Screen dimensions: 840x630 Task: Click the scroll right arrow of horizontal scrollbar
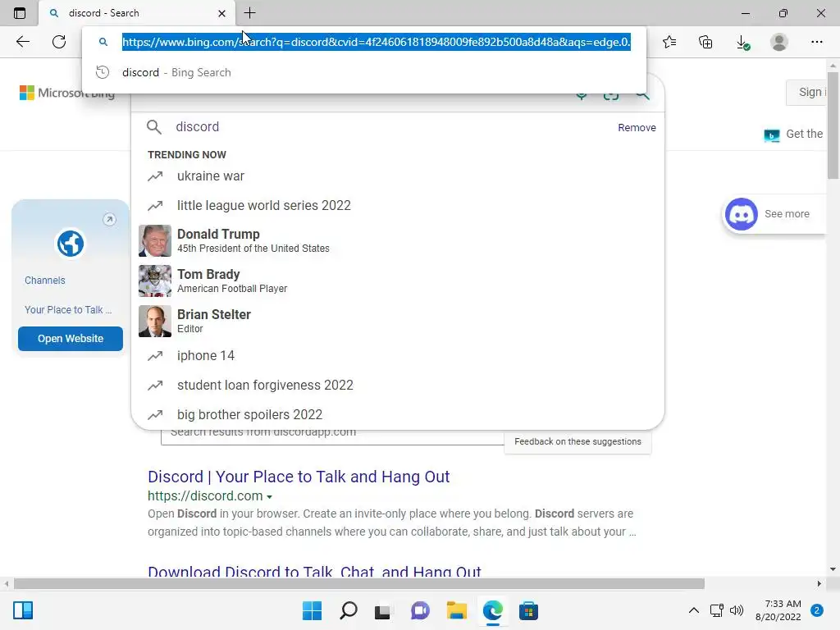click(x=819, y=583)
